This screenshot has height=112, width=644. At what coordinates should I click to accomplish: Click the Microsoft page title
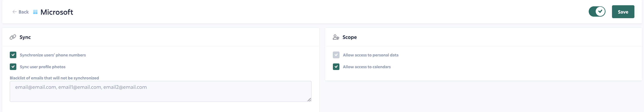click(x=57, y=12)
